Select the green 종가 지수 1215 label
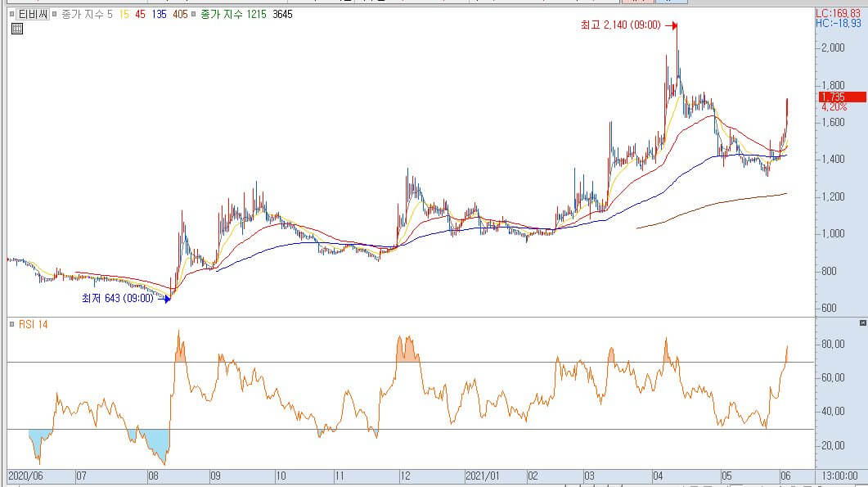The width and height of the screenshot is (868, 487). coord(233,15)
